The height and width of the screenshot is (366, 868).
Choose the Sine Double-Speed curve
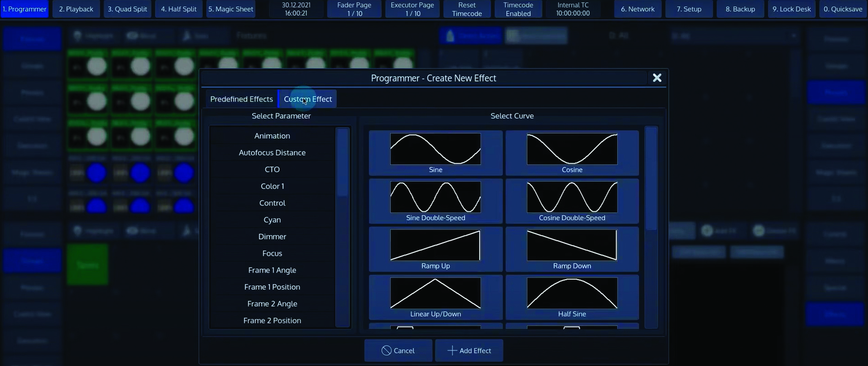tap(436, 201)
